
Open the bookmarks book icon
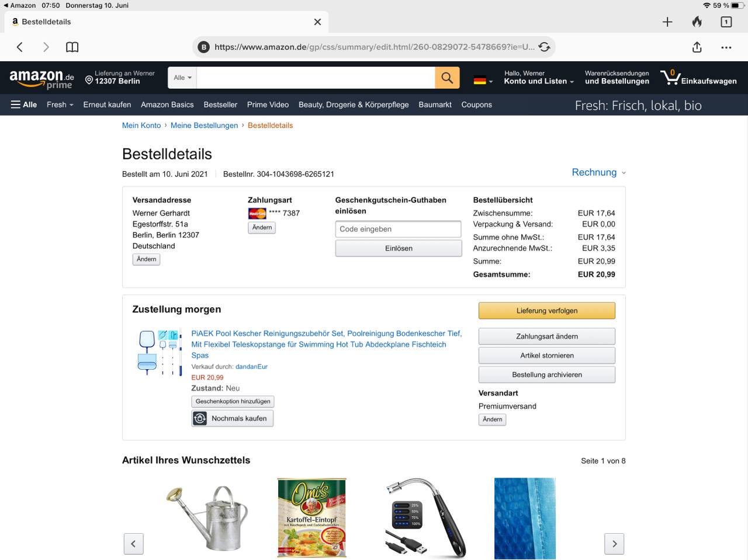[x=72, y=47]
